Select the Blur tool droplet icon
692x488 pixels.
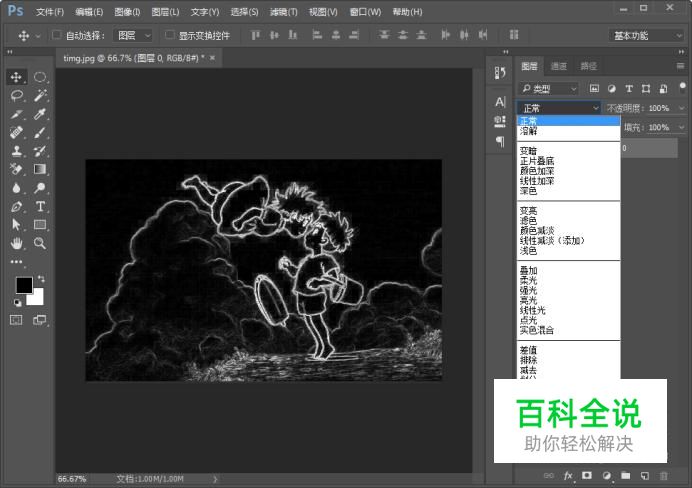17,188
